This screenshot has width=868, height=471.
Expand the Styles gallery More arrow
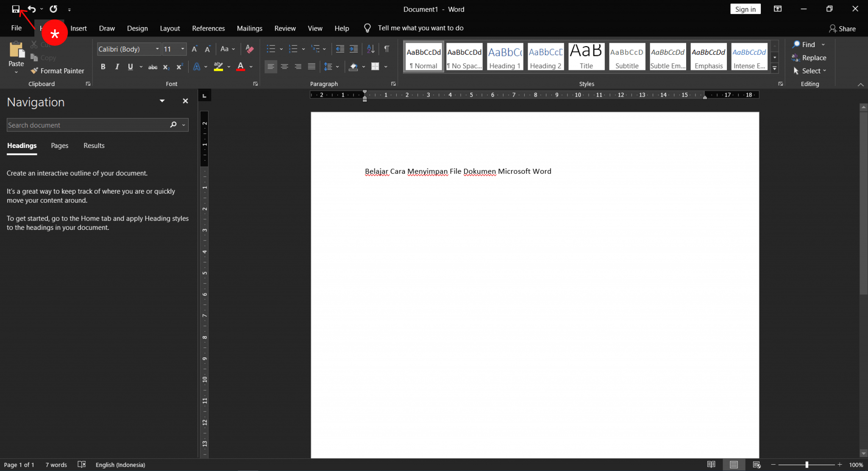pyautogui.click(x=774, y=68)
